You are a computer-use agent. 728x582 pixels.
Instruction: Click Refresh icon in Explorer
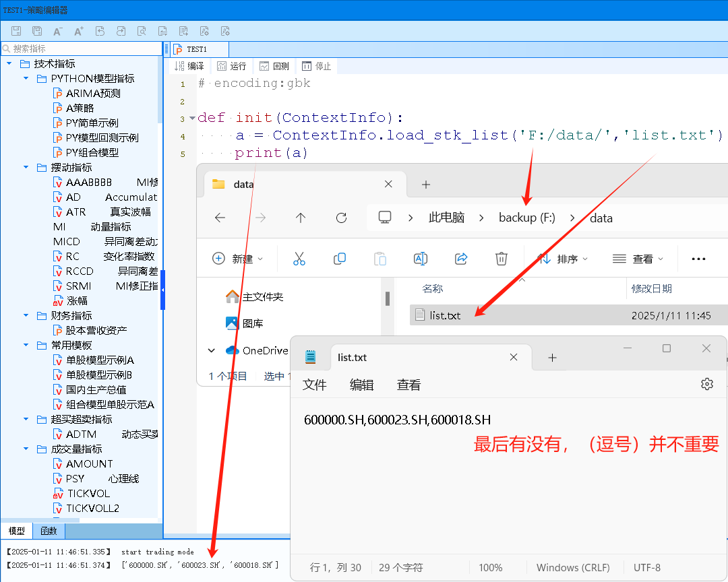click(341, 218)
